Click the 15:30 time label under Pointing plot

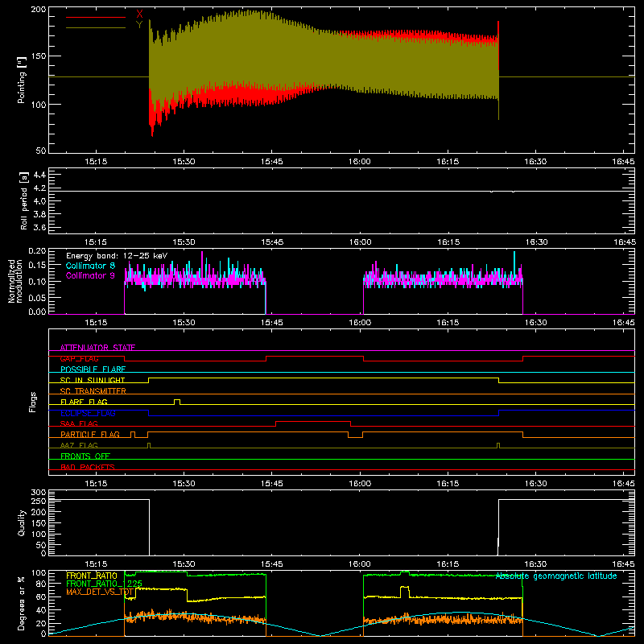[184, 162]
